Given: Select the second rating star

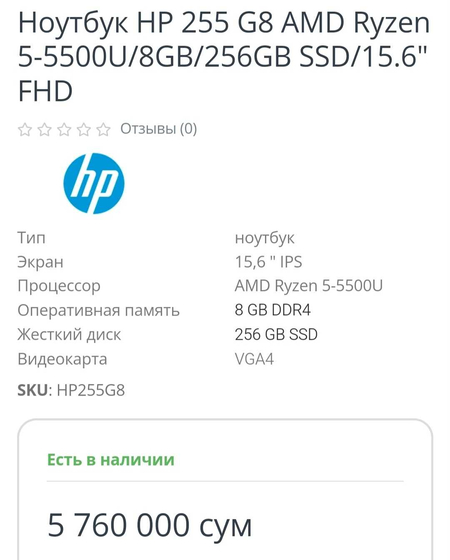Looking at the screenshot, I should point(44,129).
